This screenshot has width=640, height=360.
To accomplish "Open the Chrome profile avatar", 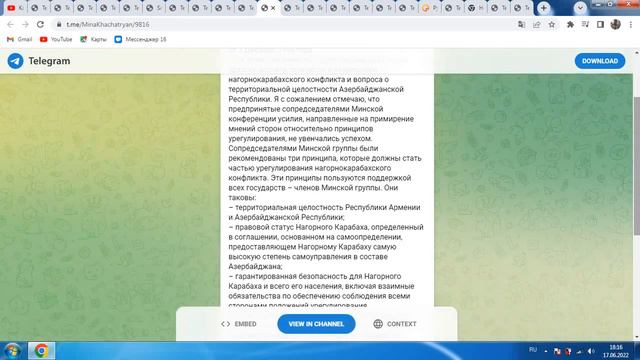I will 616,24.
